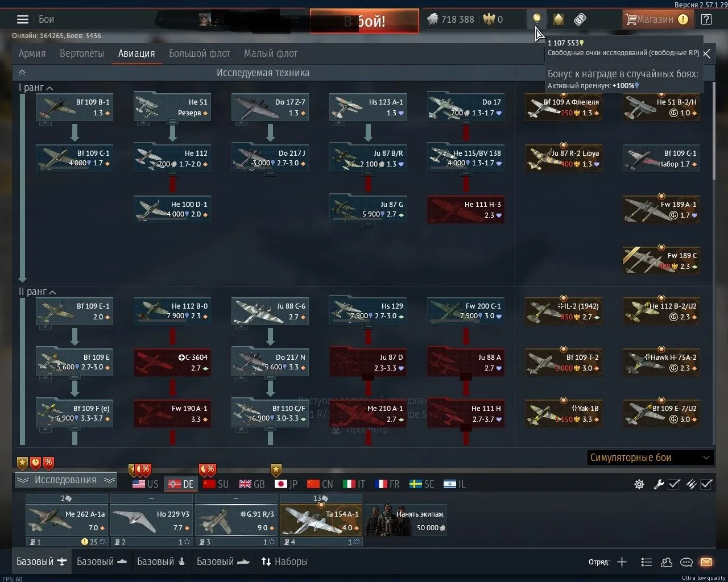Click the golden eagles balance icon

click(x=489, y=19)
